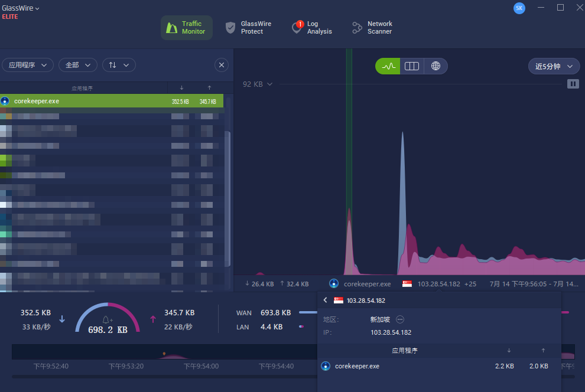Clear the filter with the round X button
The width and height of the screenshot is (585, 392).
(x=221, y=65)
